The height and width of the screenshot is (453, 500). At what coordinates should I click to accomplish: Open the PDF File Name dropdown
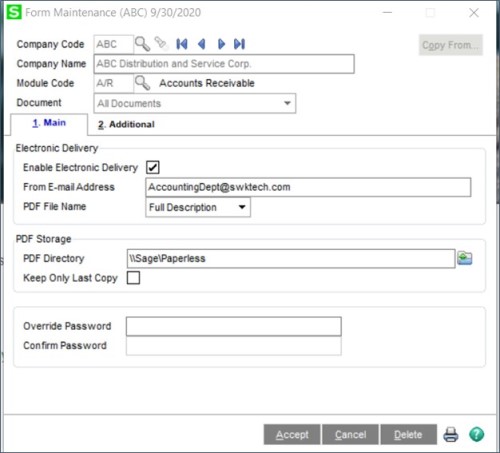[242, 207]
